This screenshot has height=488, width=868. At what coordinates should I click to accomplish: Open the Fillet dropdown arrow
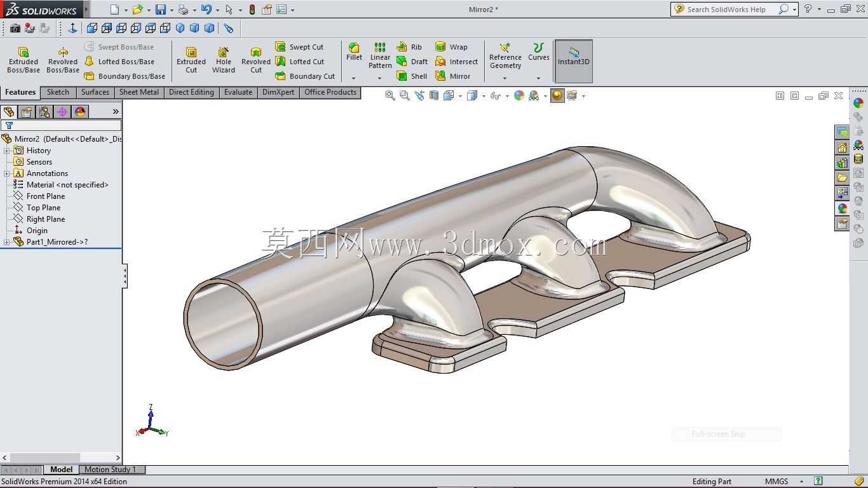point(354,78)
